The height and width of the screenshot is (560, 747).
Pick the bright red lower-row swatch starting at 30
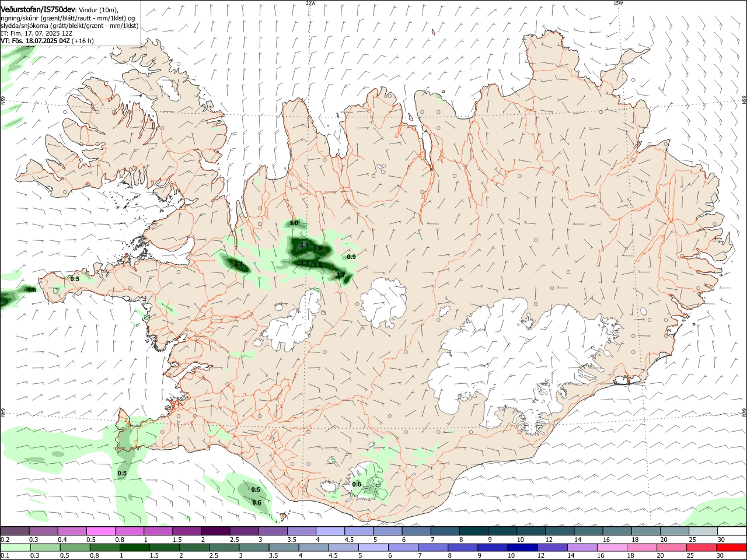731,547
